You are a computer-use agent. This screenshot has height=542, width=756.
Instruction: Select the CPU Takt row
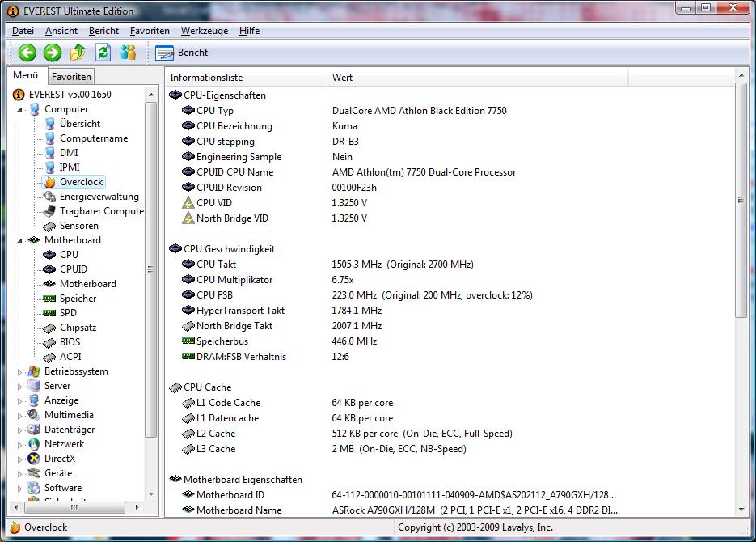click(397, 265)
